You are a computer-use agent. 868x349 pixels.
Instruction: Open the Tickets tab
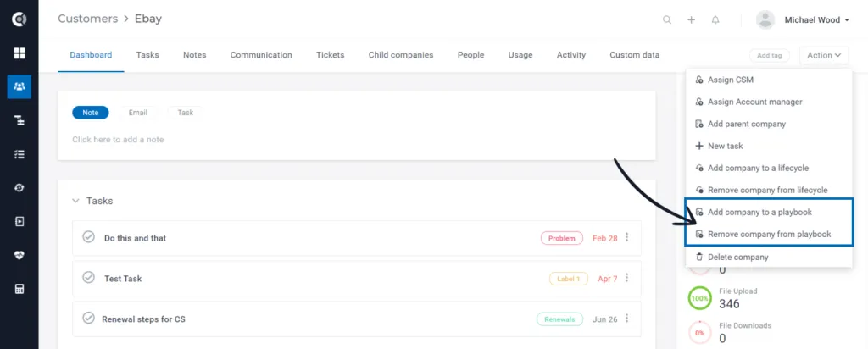330,55
